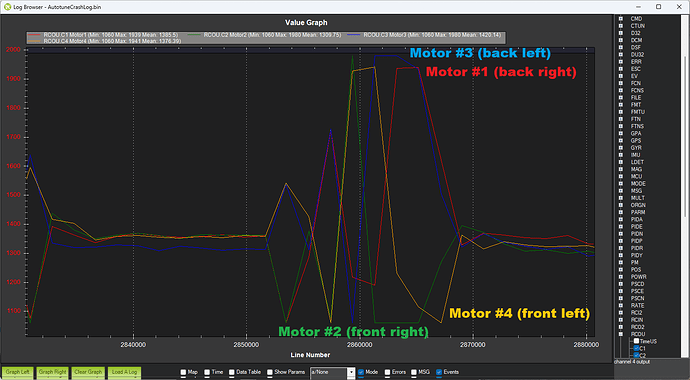This screenshot has height=380, width=690.
Task: Enable the Errors checkbox
Action: tap(387, 372)
